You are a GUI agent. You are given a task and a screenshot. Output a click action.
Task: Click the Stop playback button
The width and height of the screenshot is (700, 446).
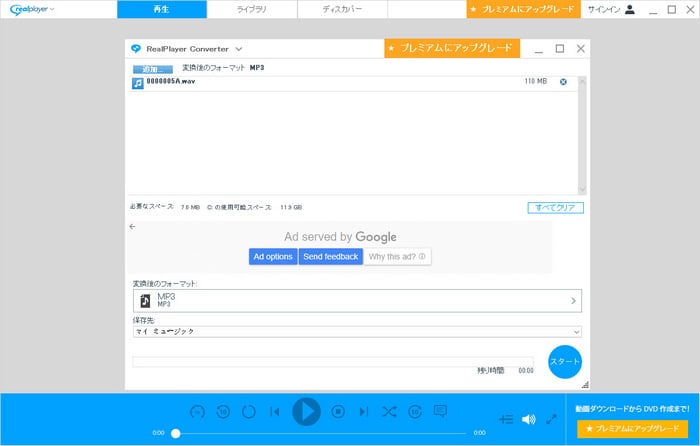point(338,412)
